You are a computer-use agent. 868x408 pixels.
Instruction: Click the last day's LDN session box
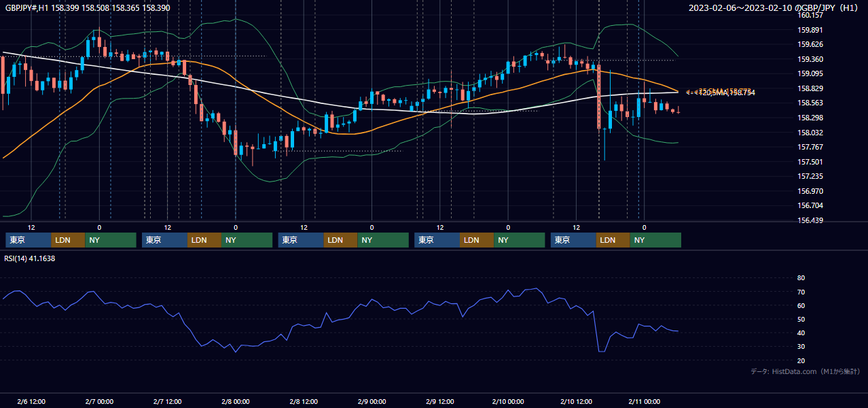coord(613,240)
